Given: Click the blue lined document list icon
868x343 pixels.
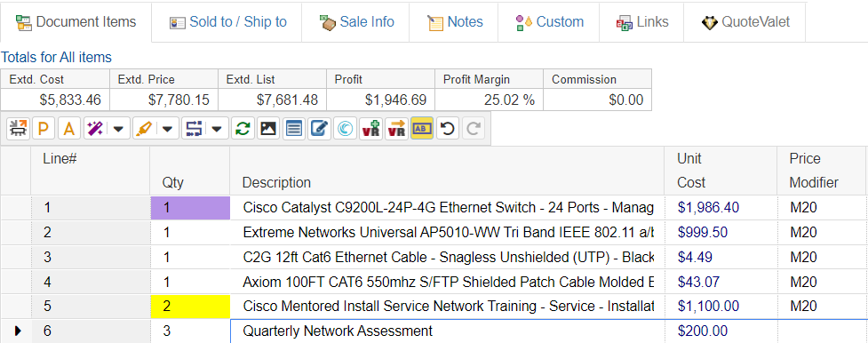Looking at the screenshot, I should (294, 129).
